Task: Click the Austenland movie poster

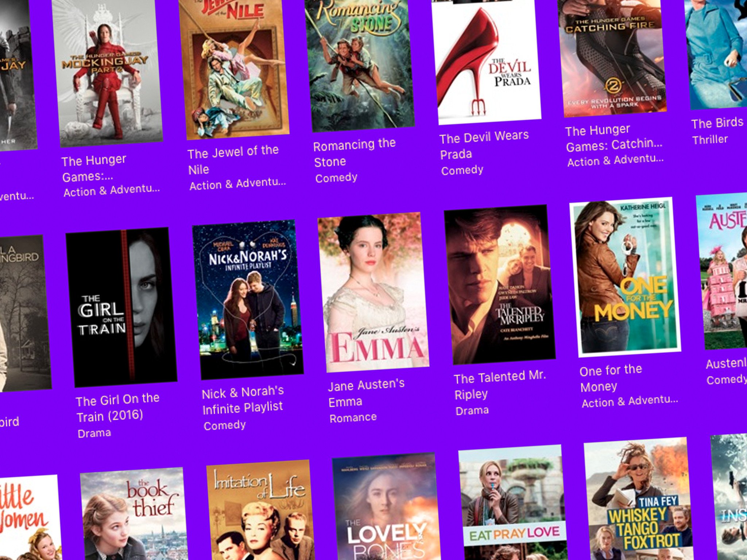Action: (x=722, y=271)
